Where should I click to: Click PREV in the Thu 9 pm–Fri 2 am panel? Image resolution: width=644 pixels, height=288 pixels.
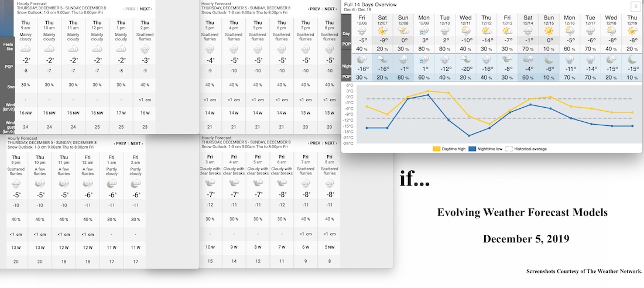121,143
